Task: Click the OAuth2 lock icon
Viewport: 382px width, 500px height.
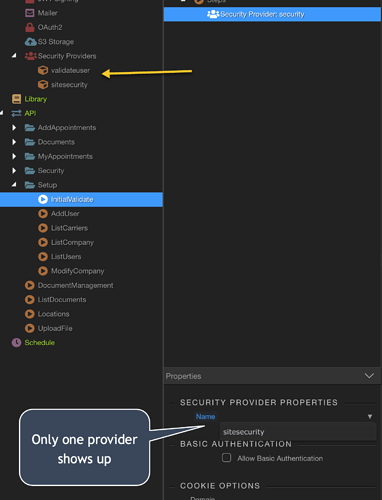Action: [x=30, y=27]
